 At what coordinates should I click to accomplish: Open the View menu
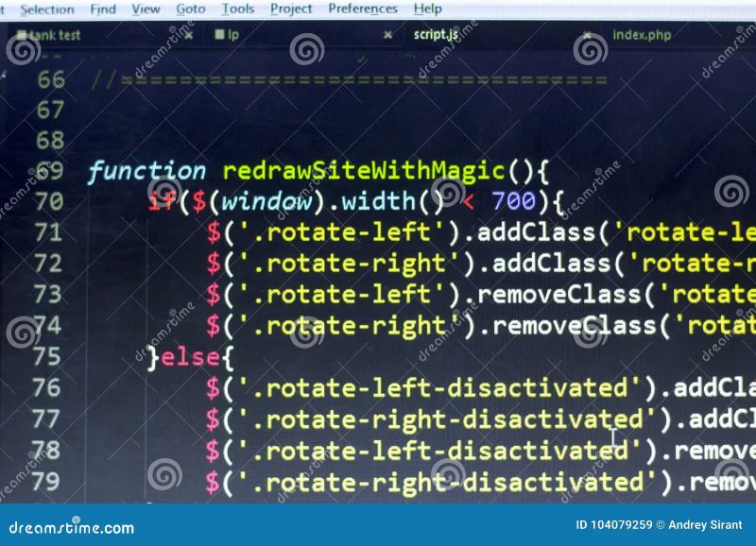coord(145,9)
